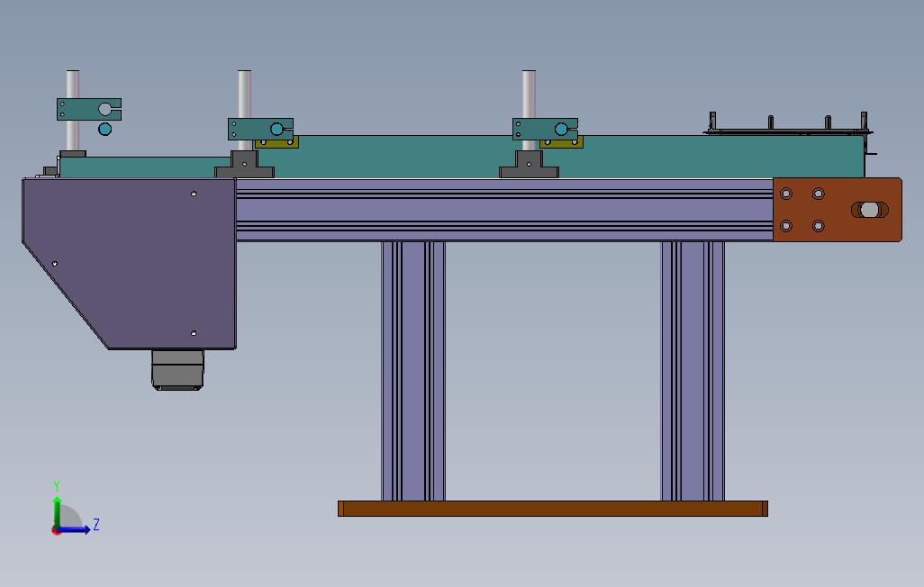Pick the right grey T-shaped rod base

click(x=530, y=165)
